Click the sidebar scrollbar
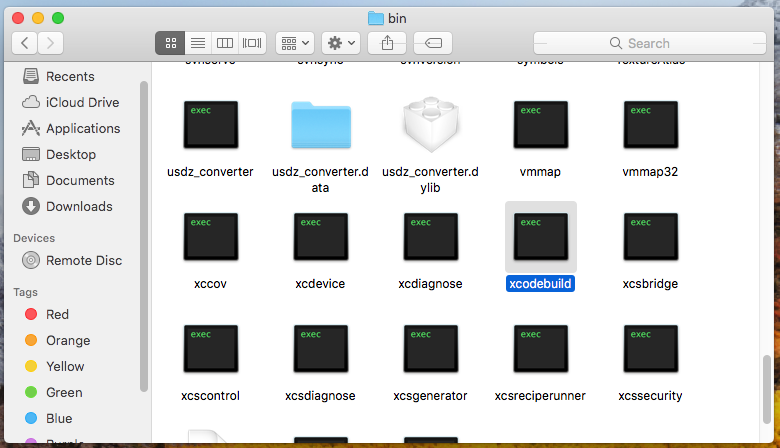 tap(144, 237)
